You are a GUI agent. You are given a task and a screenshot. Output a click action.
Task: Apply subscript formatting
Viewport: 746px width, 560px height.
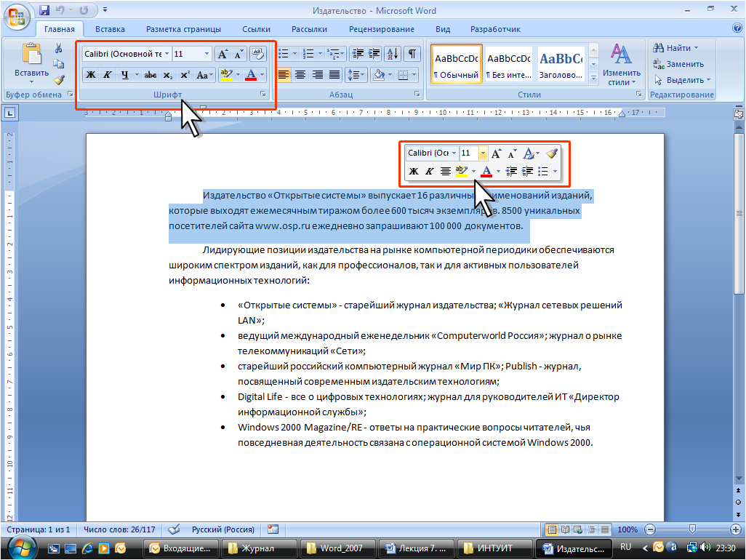[x=167, y=75]
